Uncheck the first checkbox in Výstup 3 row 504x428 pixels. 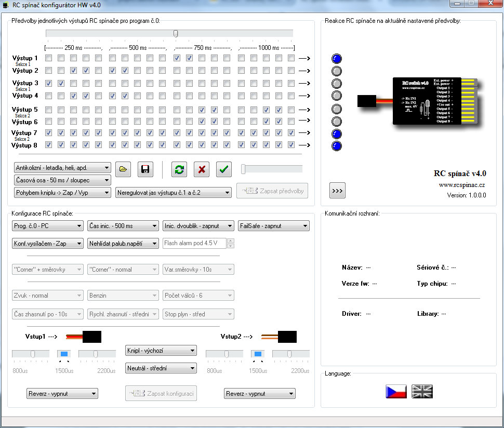[x=48, y=83]
